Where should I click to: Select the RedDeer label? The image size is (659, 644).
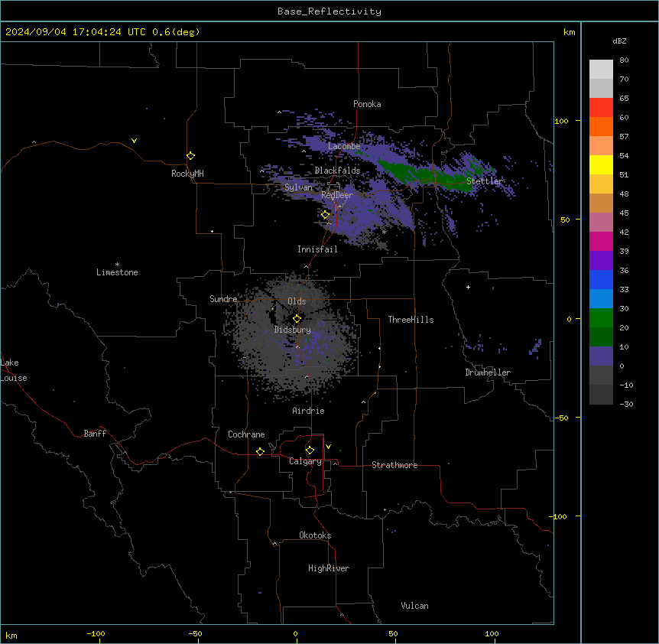(336, 195)
